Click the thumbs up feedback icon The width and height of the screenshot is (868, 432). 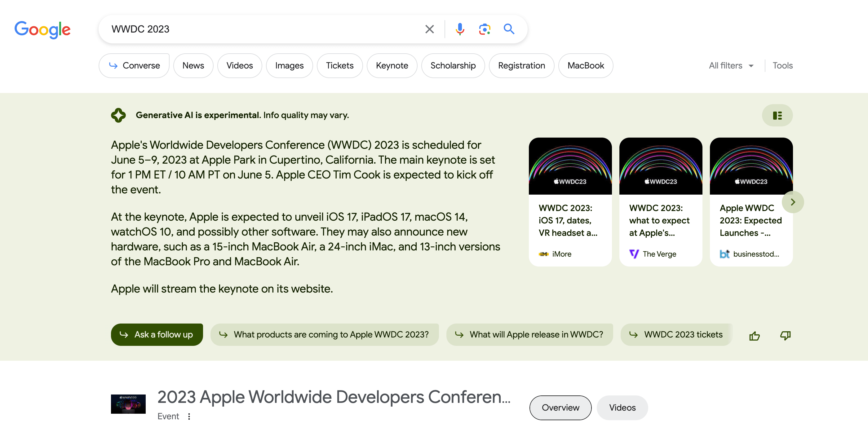[x=754, y=335]
